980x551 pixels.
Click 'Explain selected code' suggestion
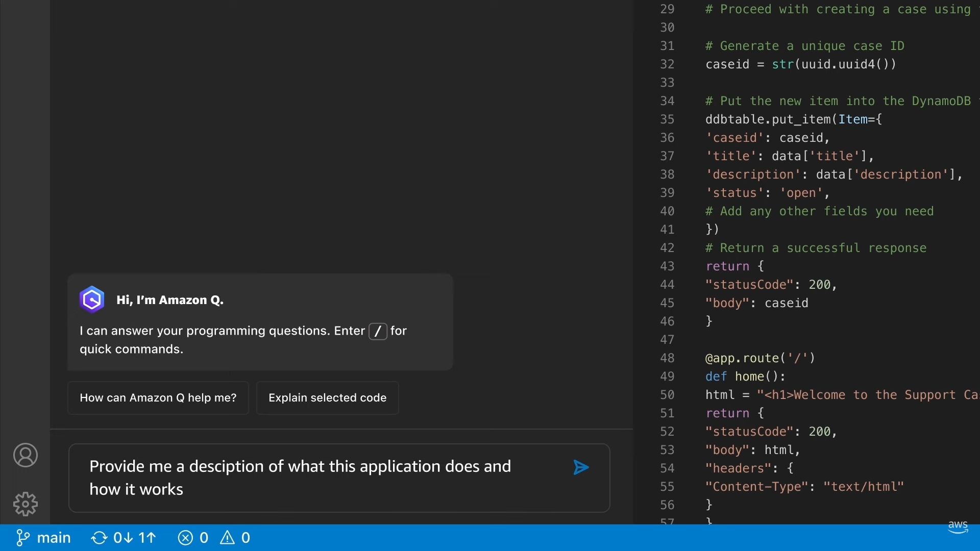327,398
